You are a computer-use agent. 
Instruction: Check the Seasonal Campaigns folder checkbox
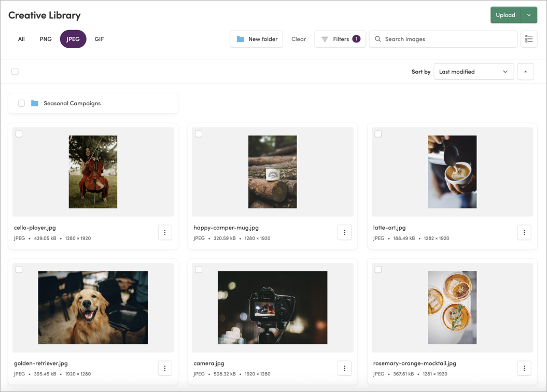click(x=21, y=103)
